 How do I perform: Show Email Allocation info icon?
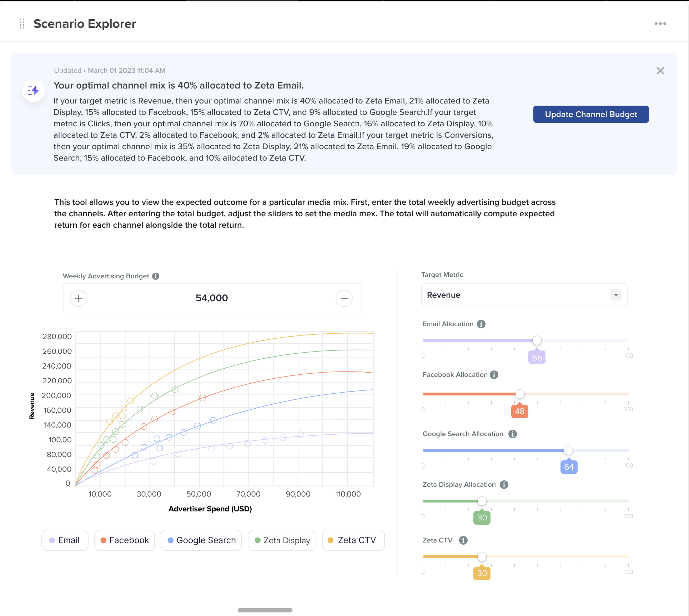pos(481,324)
